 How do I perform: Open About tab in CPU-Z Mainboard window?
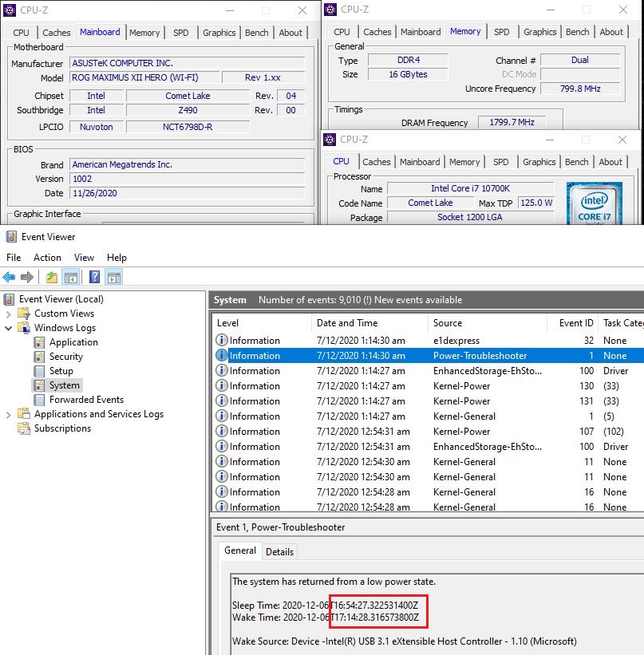pyautogui.click(x=290, y=33)
